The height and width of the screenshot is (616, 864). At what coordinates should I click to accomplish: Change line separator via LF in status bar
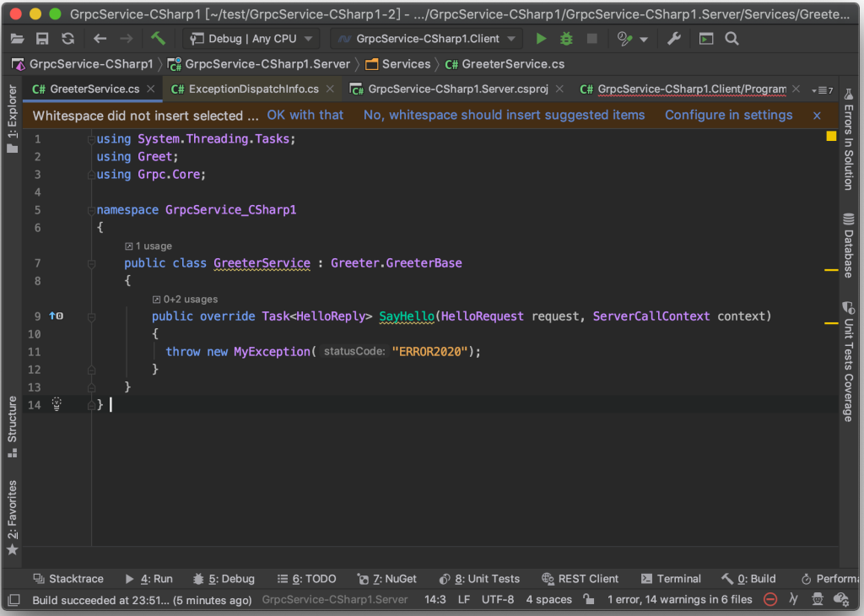[464, 599]
